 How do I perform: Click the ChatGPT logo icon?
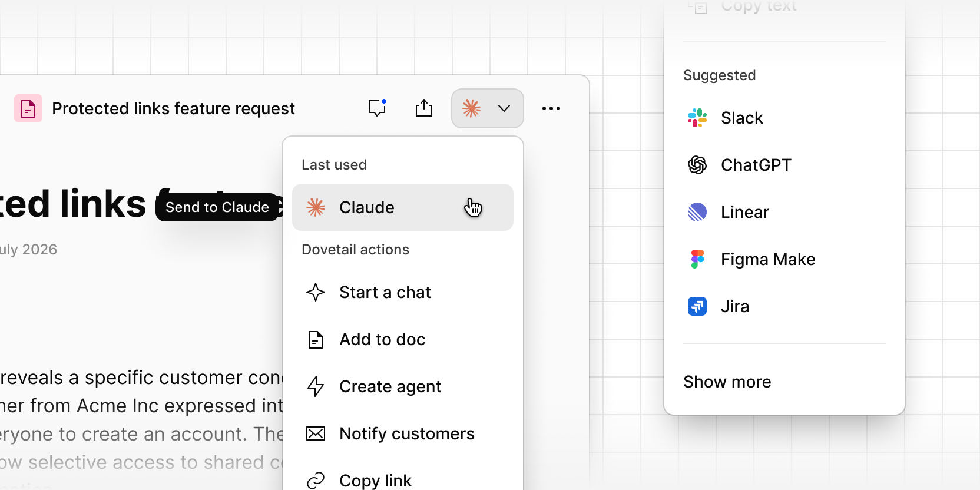point(697,165)
